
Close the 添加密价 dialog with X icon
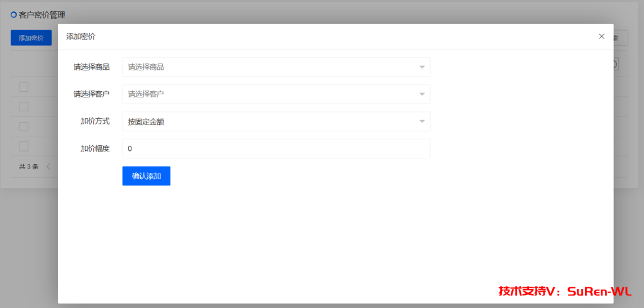click(601, 36)
